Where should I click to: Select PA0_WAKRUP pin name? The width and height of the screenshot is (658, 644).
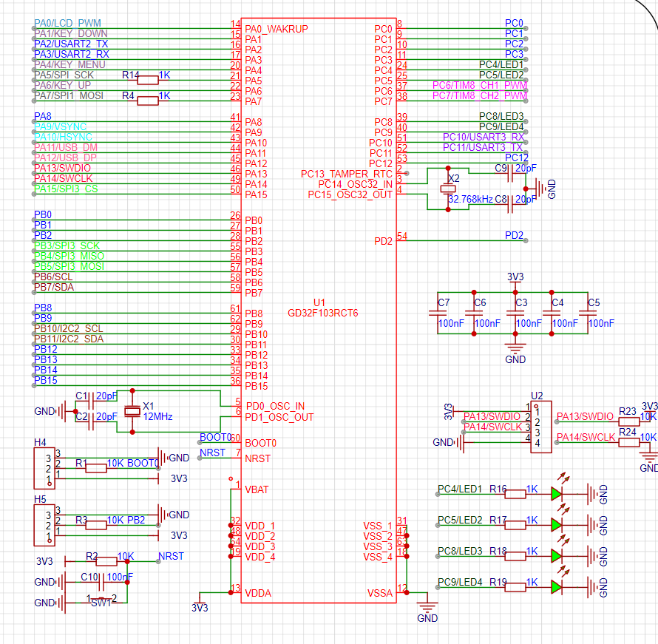(x=277, y=29)
